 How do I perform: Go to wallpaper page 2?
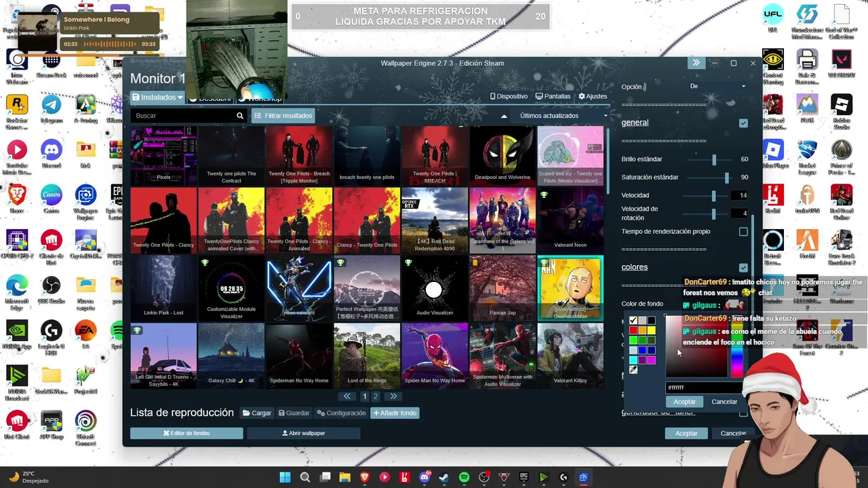pyautogui.click(x=376, y=396)
